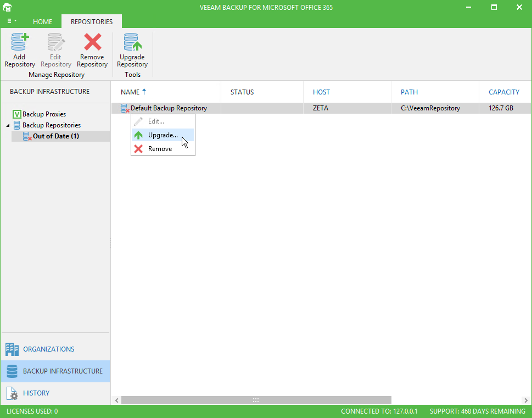Click the green upgrade arrow in context menu

[x=138, y=135]
